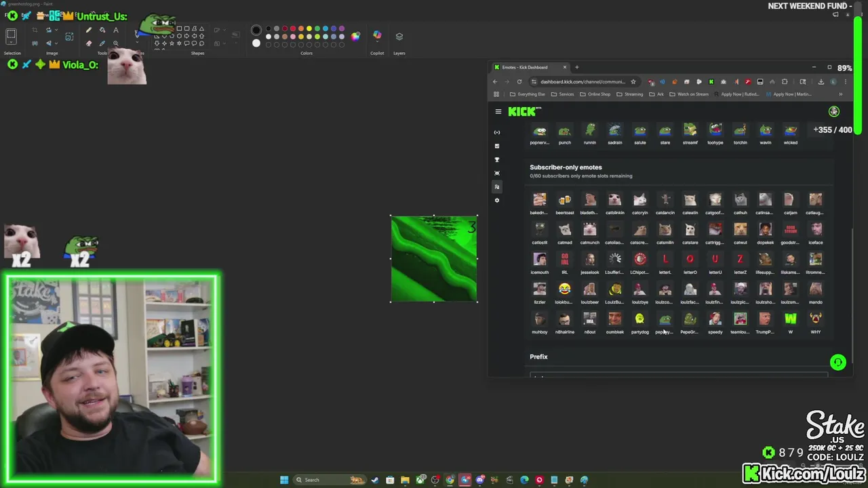Image resolution: width=868 pixels, height=488 pixels.
Task: Click browser Back arrow
Action: coord(495,81)
